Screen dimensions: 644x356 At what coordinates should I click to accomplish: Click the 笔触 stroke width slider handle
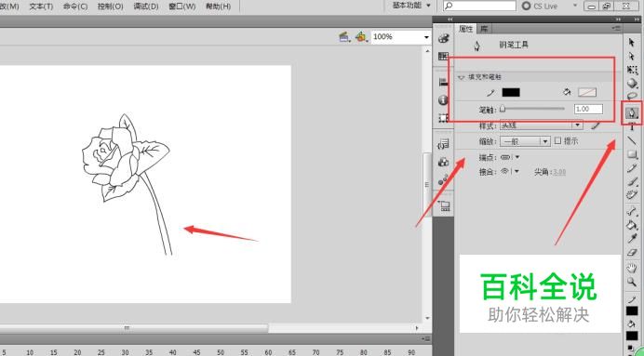point(503,109)
